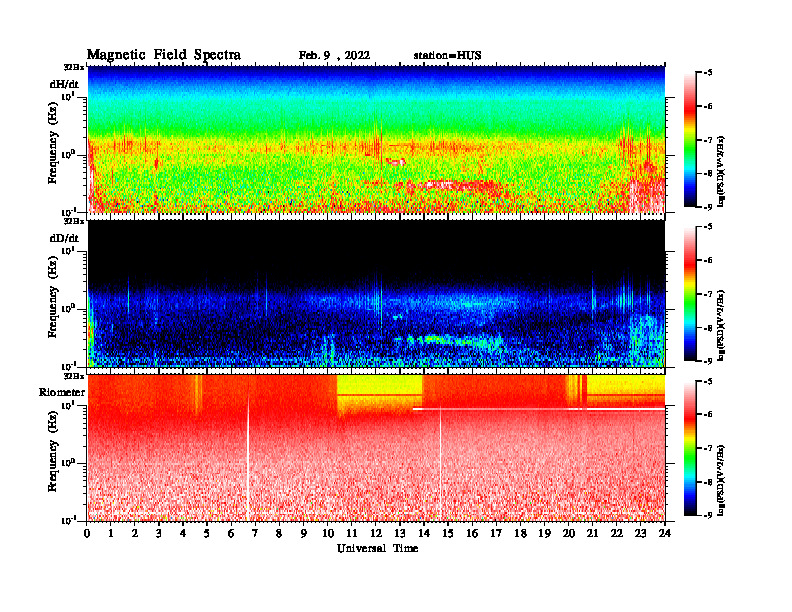Click the -8 tick on Riometer color scale
Image resolution: width=792 pixels, height=612 pixels.
pyautogui.click(x=709, y=482)
